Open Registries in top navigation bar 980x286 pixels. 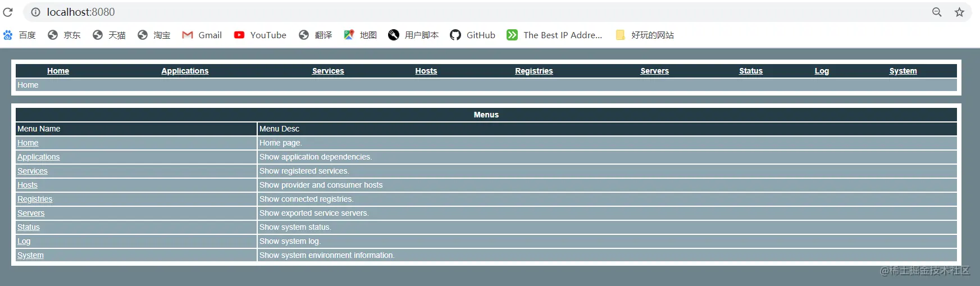point(534,71)
